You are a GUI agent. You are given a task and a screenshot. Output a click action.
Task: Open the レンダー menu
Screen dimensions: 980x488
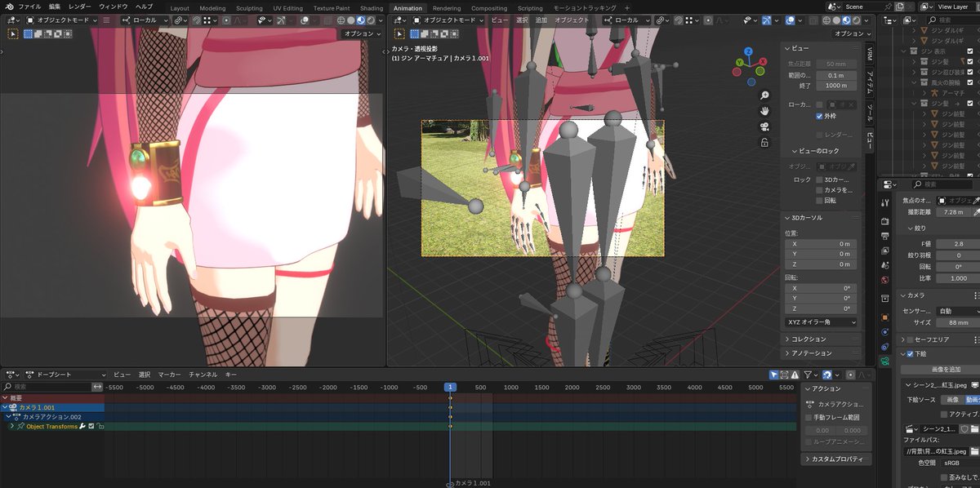(79, 7)
